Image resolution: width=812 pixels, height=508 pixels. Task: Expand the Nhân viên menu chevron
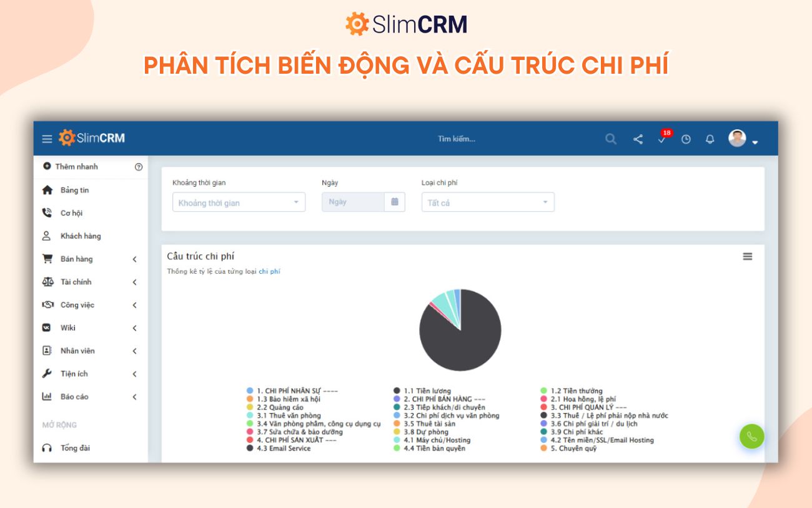pyautogui.click(x=134, y=351)
